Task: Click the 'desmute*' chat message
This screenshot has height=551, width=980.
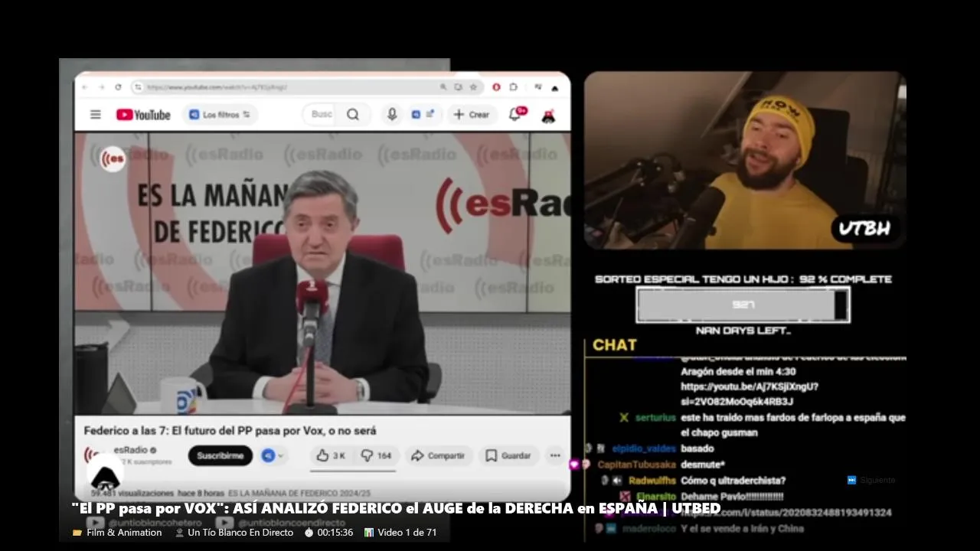Action: click(703, 465)
